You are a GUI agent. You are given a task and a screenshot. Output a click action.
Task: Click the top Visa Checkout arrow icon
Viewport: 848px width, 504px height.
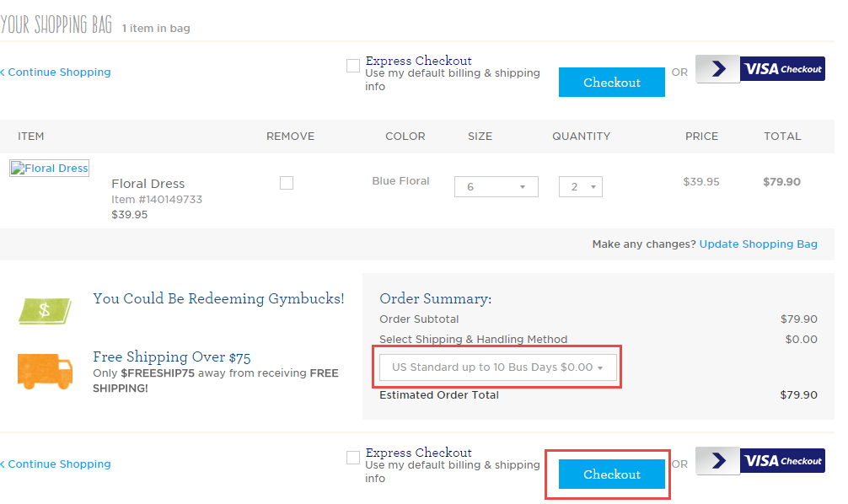click(717, 68)
